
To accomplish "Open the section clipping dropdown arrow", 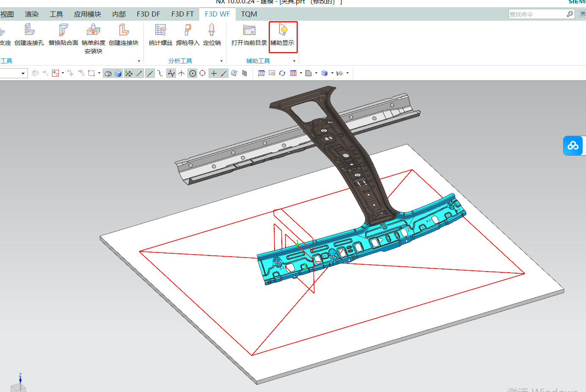I will click(348, 73).
